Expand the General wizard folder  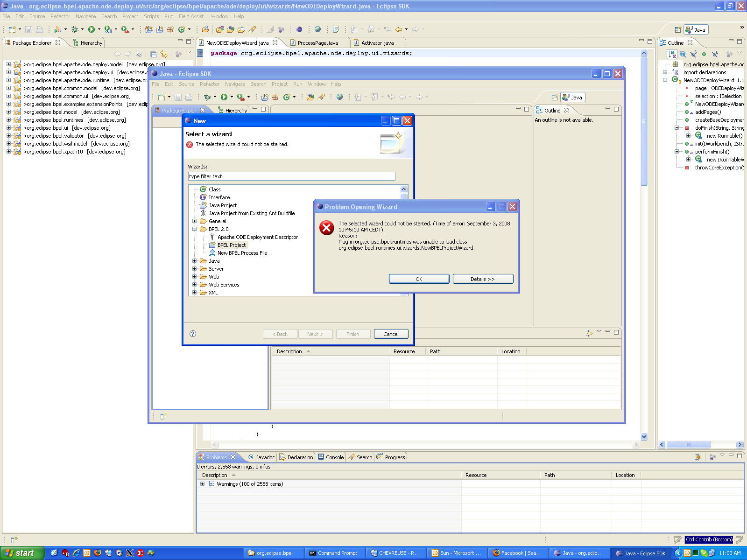195,221
